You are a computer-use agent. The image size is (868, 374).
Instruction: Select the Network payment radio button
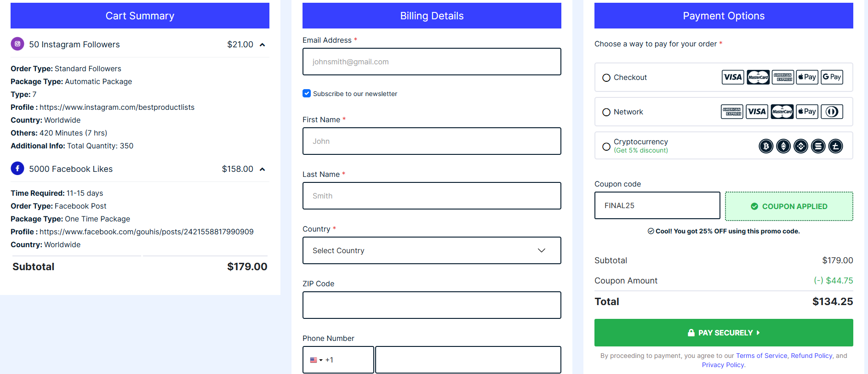point(606,112)
